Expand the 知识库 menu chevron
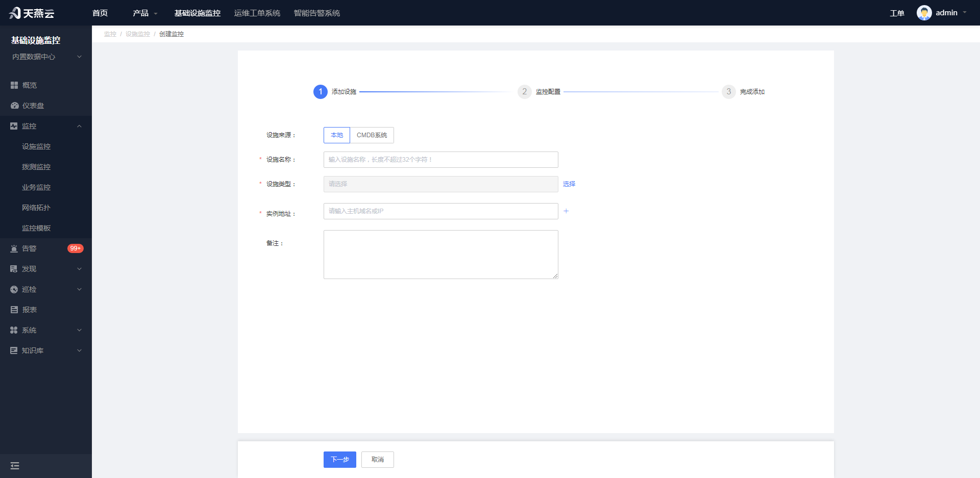Viewport: 980px width, 478px height. click(79, 350)
